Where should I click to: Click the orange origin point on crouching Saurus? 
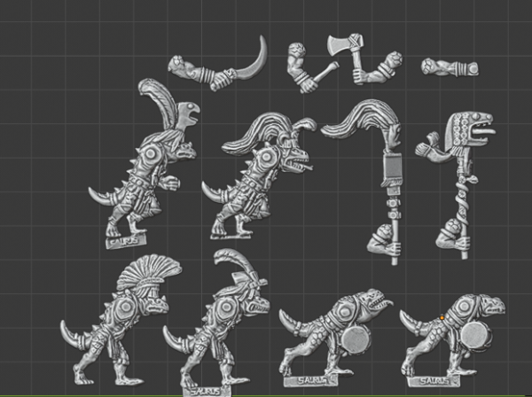pos(441,316)
